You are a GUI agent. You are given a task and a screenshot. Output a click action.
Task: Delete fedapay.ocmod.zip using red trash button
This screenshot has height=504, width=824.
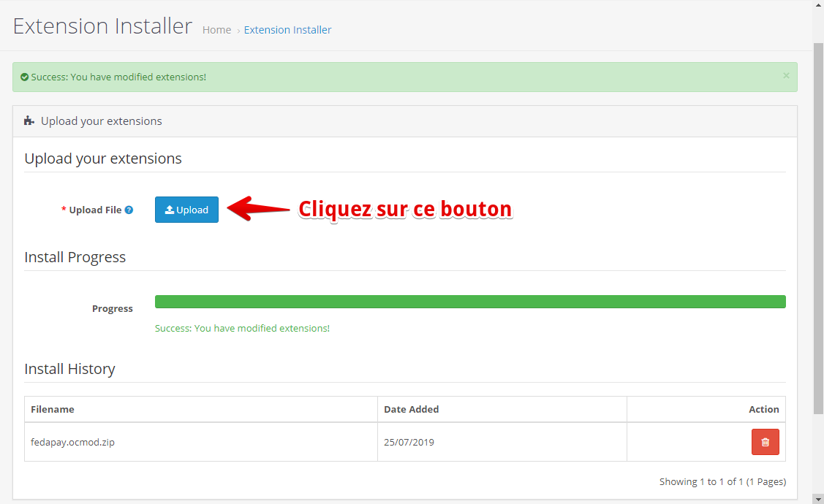(x=765, y=442)
